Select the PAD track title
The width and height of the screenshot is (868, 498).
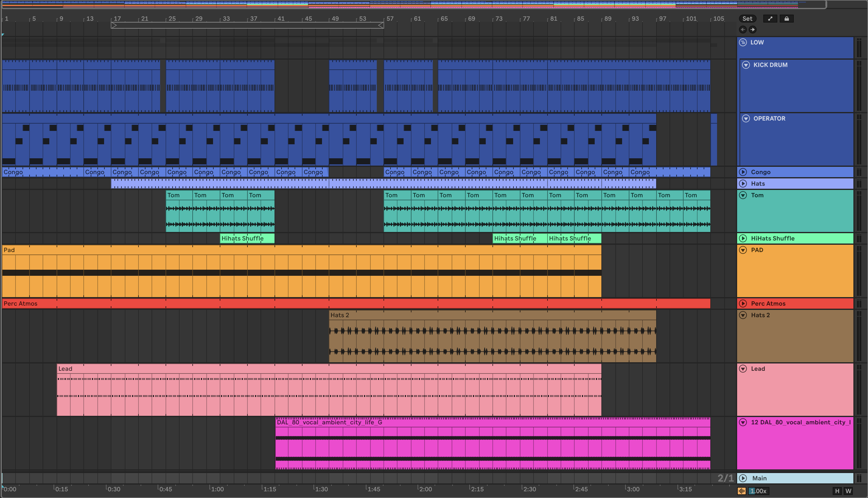click(x=757, y=250)
